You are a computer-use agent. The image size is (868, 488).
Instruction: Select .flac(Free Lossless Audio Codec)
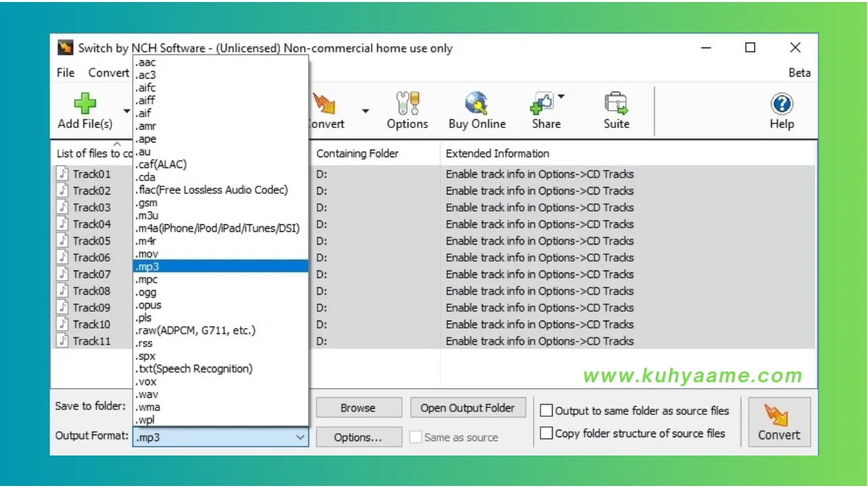point(221,190)
